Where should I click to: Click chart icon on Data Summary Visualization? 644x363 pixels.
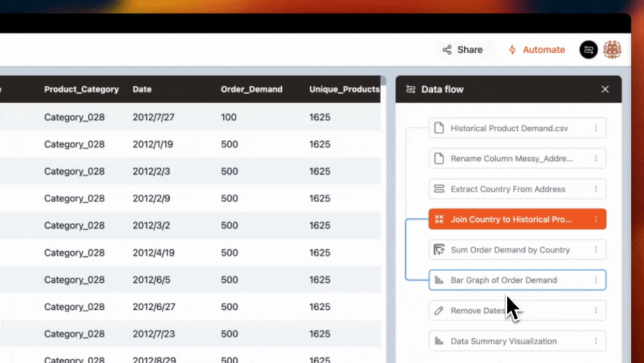[438, 341]
